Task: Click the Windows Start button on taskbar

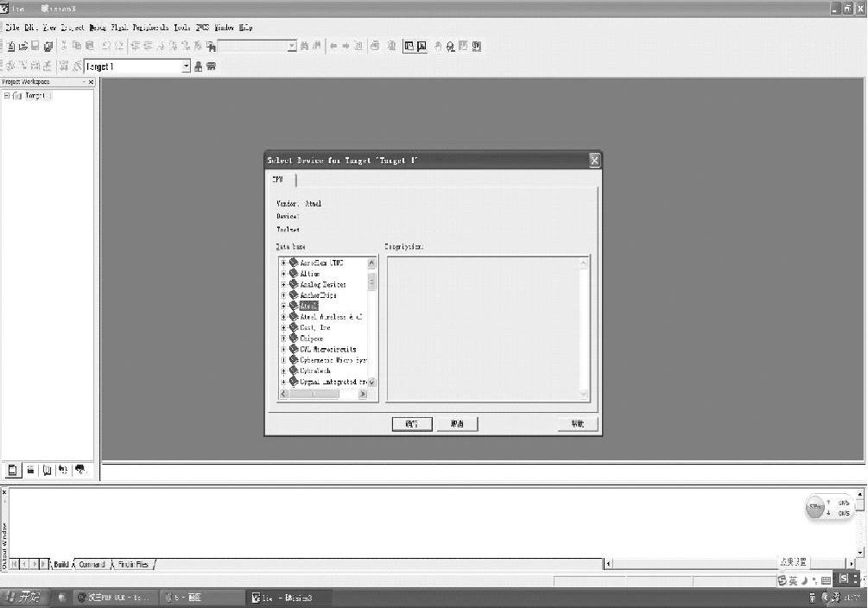Action: tap(24, 598)
